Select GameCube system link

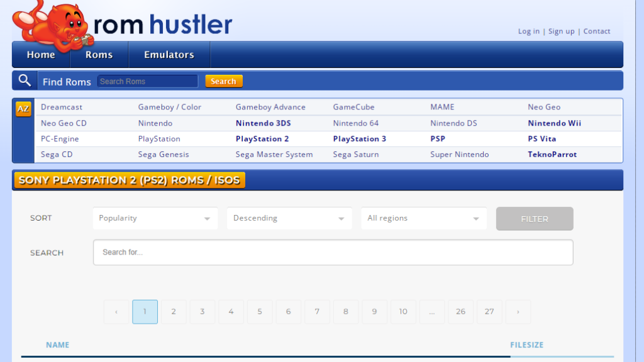pos(353,107)
